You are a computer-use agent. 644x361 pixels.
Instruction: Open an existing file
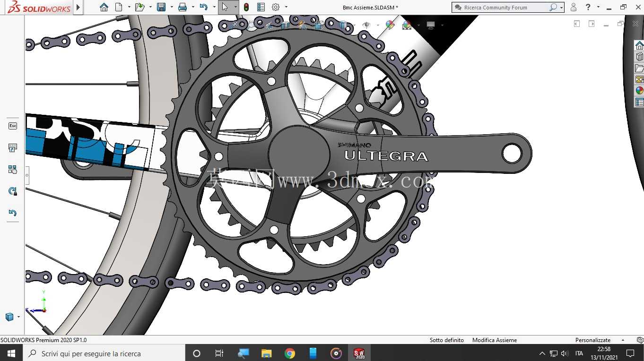(139, 7)
